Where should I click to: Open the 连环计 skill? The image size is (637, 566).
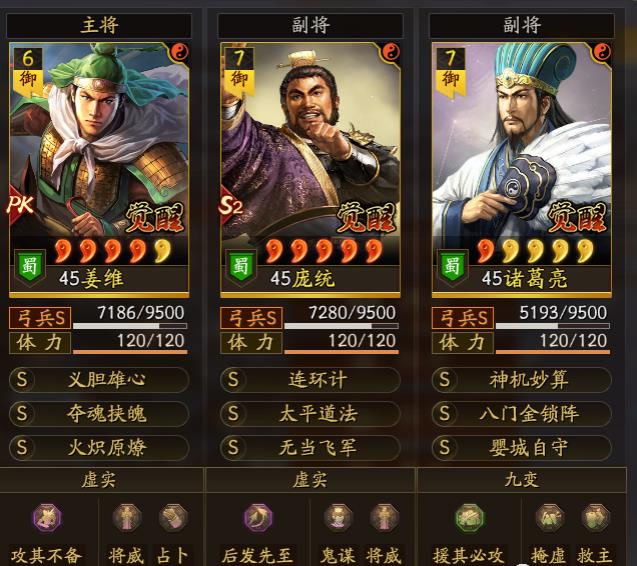pos(310,380)
